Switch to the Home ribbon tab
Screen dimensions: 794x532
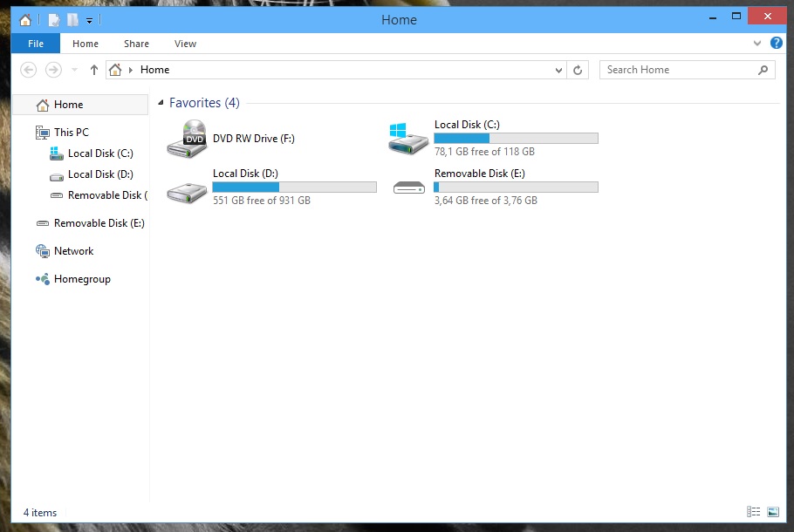click(x=86, y=44)
